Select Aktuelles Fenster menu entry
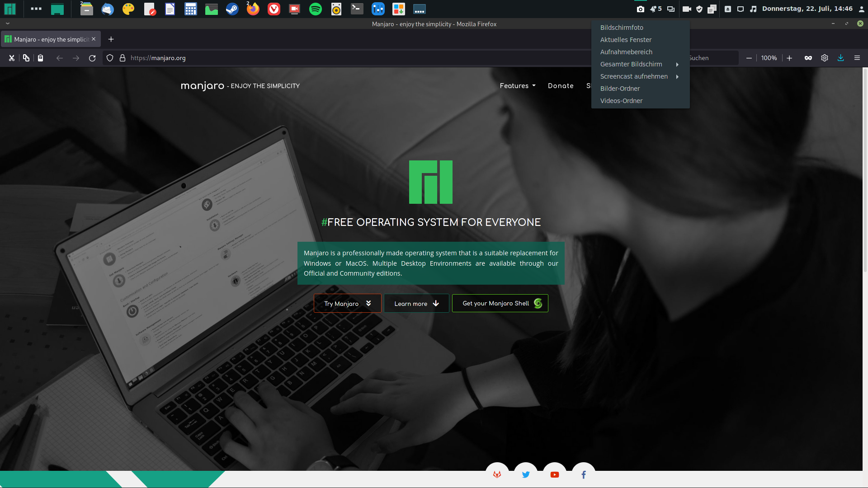Screen dimensions: 868x488 626,40
